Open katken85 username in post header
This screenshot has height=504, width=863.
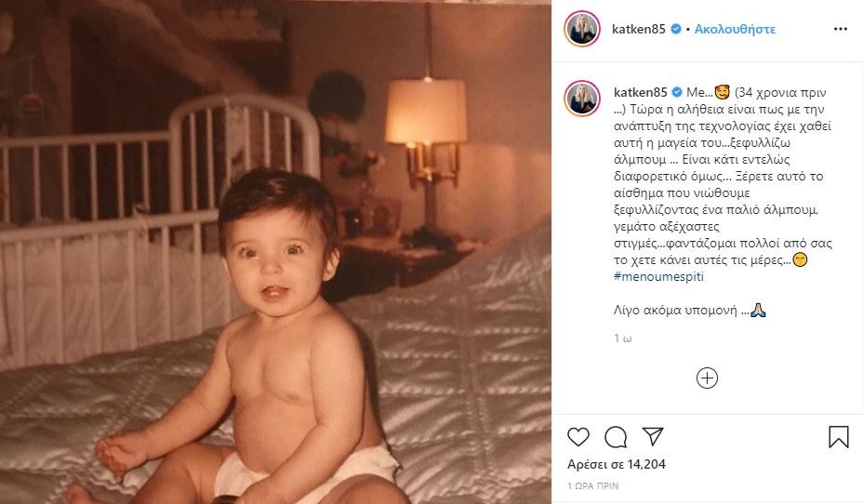(x=639, y=29)
